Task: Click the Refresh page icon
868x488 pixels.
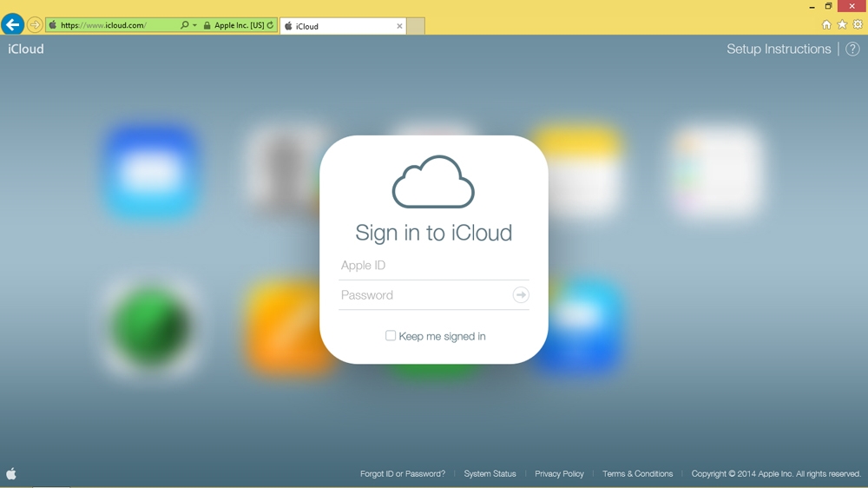Action: click(x=270, y=25)
